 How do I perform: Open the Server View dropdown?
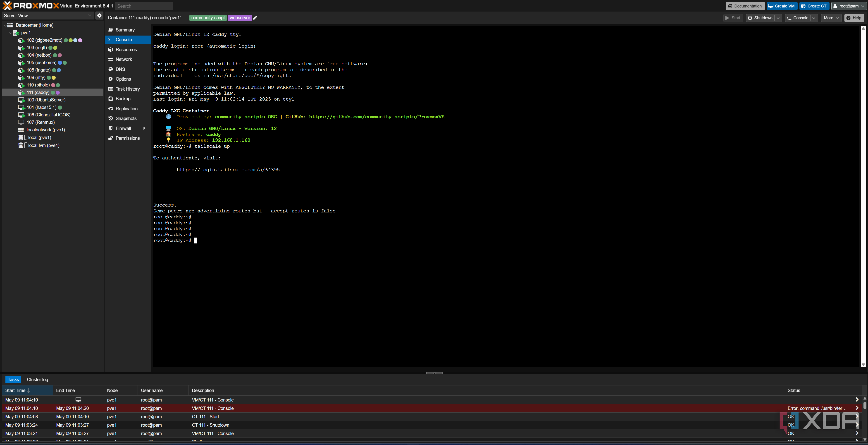(x=47, y=15)
